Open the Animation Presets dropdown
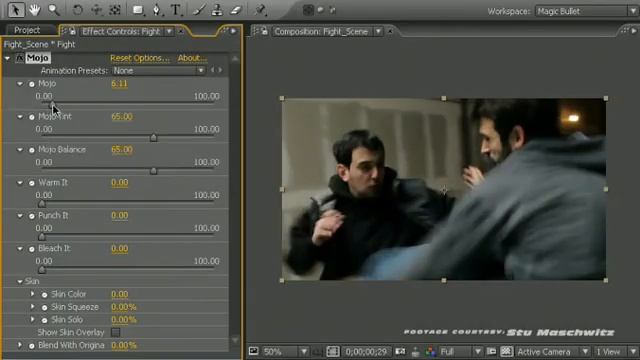The image size is (640, 360). 158,71
